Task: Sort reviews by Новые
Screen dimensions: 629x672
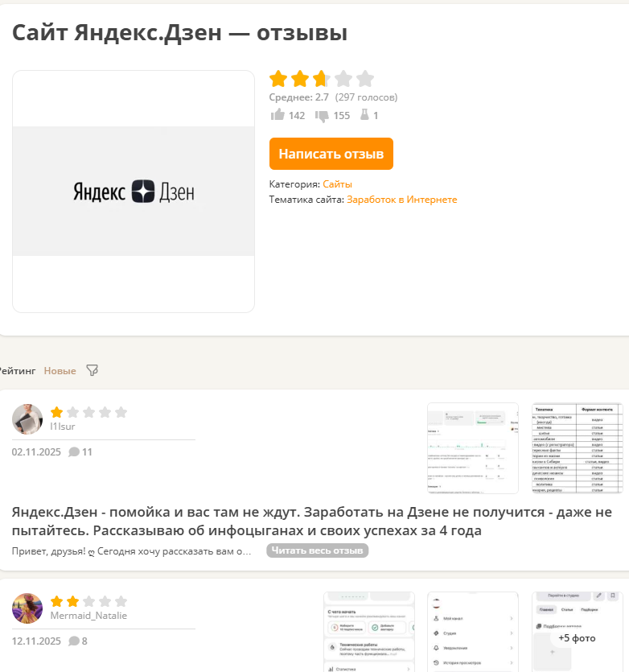Action: (60, 371)
